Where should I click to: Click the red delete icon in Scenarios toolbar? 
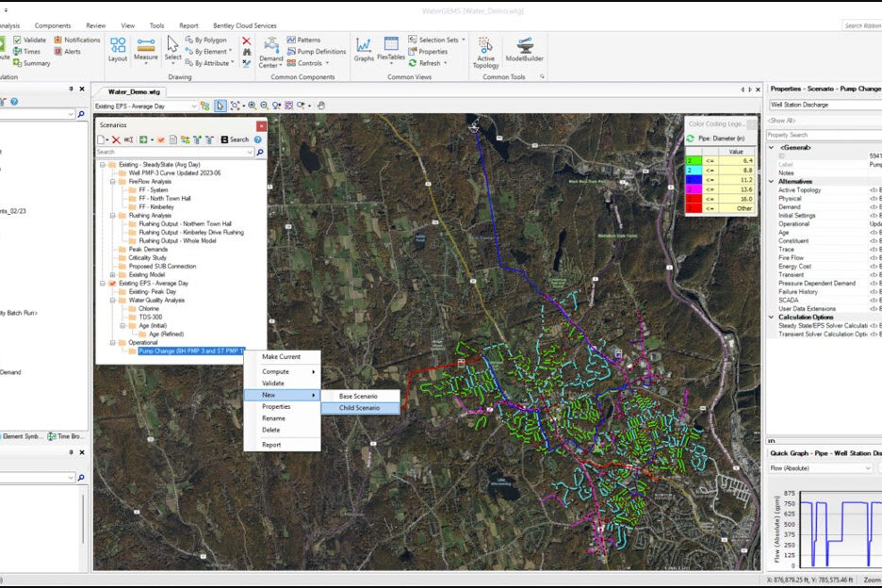point(117,139)
